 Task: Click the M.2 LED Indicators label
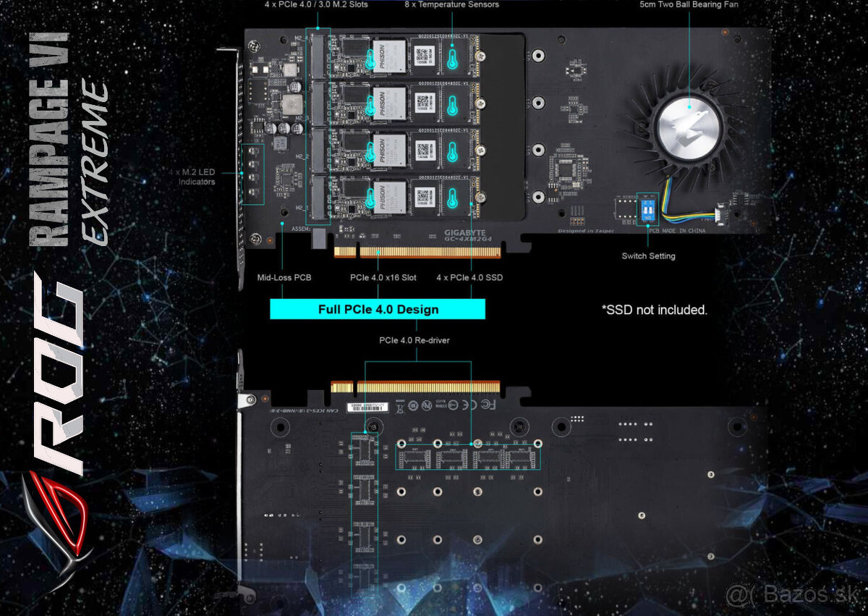point(197,177)
